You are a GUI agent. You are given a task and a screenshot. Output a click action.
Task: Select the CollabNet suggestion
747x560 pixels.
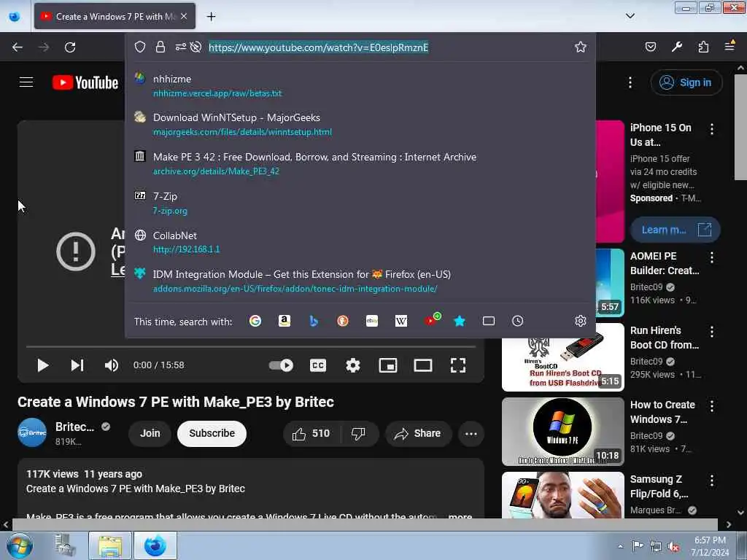[360, 242]
